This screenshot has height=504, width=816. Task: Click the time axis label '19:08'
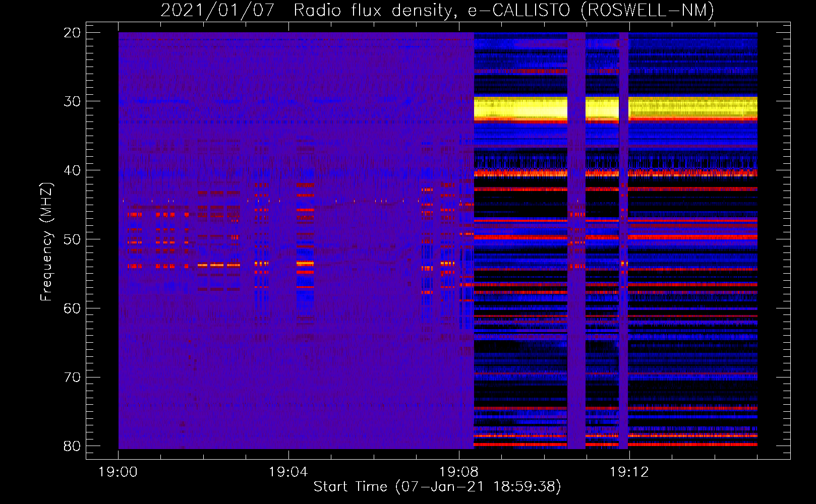(x=459, y=472)
